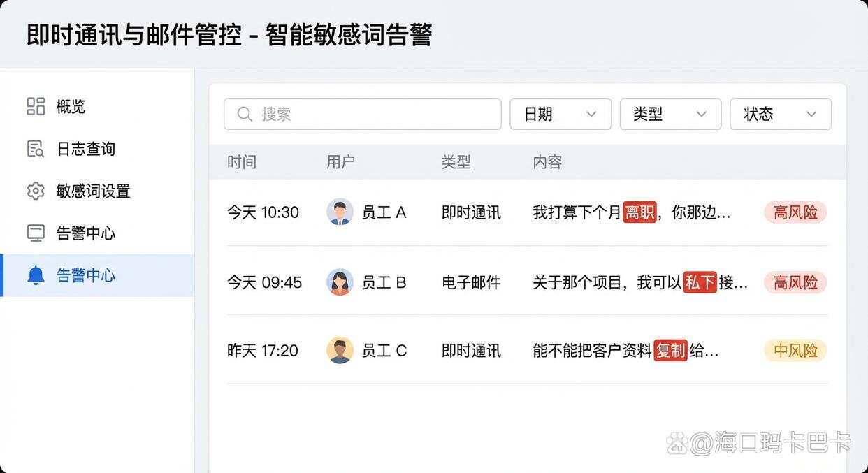Go to the 敏感词设置 sidebar section
Viewport: 868px width, 473px height.
pyautogui.click(x=92, y=191)
